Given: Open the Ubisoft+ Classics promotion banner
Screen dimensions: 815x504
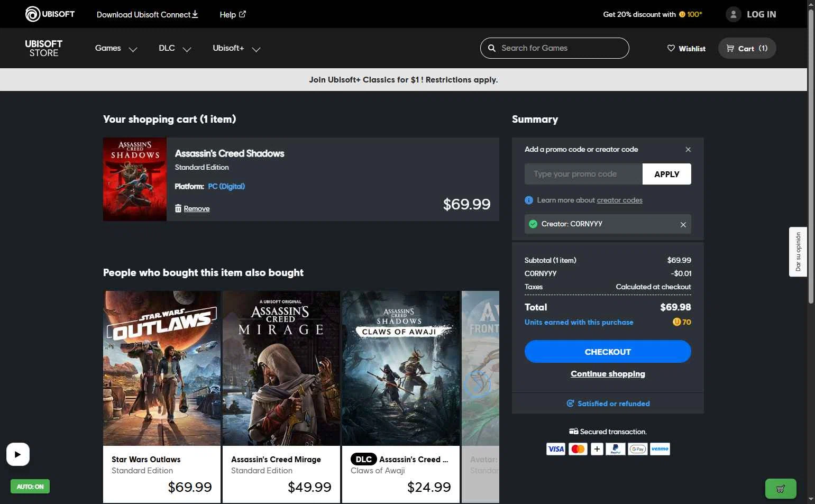Looking at the screenshot, I should pyautogui.click(x=404, y=80).
